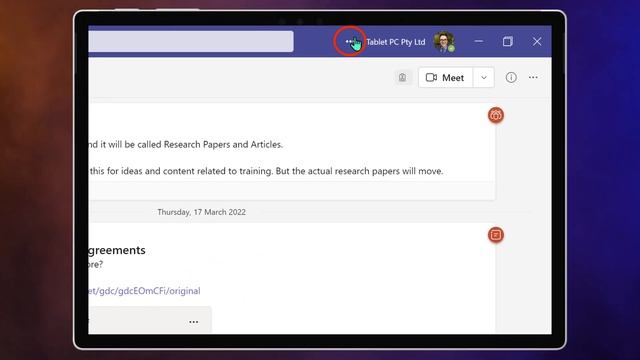The image size is (640, 360).
Task: Click the line ending with research papers will move
Action: tap(266, 171)
